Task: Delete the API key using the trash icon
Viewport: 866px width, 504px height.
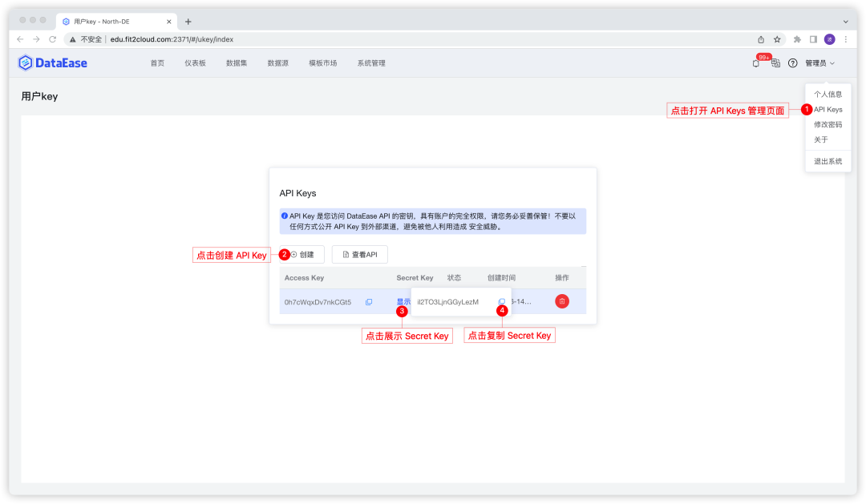Action: pyautogui.click(x=561, y=300)
